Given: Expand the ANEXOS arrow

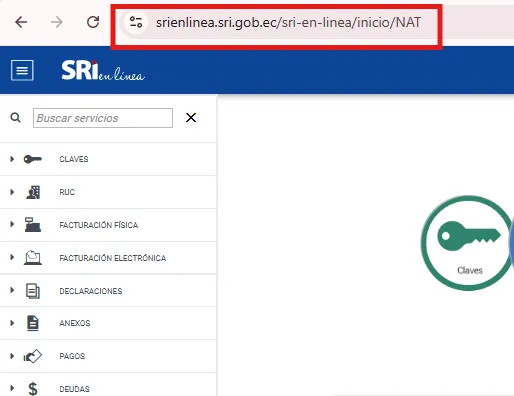Looking at the screenshot, I should (12, 323).
